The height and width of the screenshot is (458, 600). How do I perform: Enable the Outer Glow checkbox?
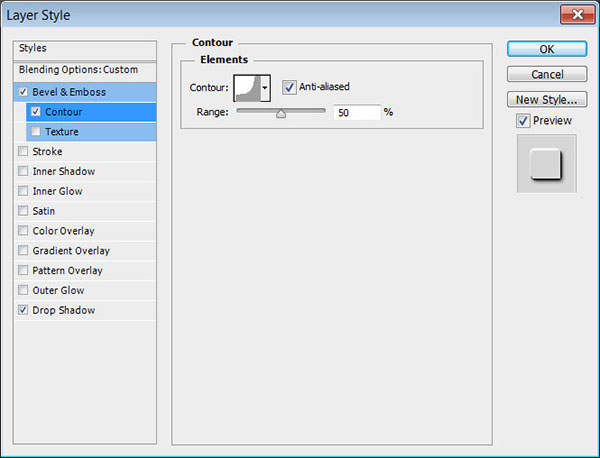click(23, 290)
